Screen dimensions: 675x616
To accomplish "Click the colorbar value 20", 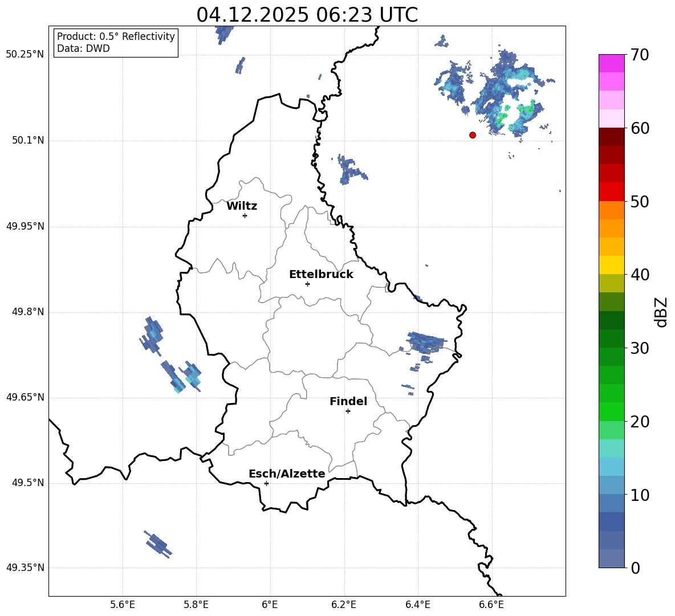I will pos(640,422).
